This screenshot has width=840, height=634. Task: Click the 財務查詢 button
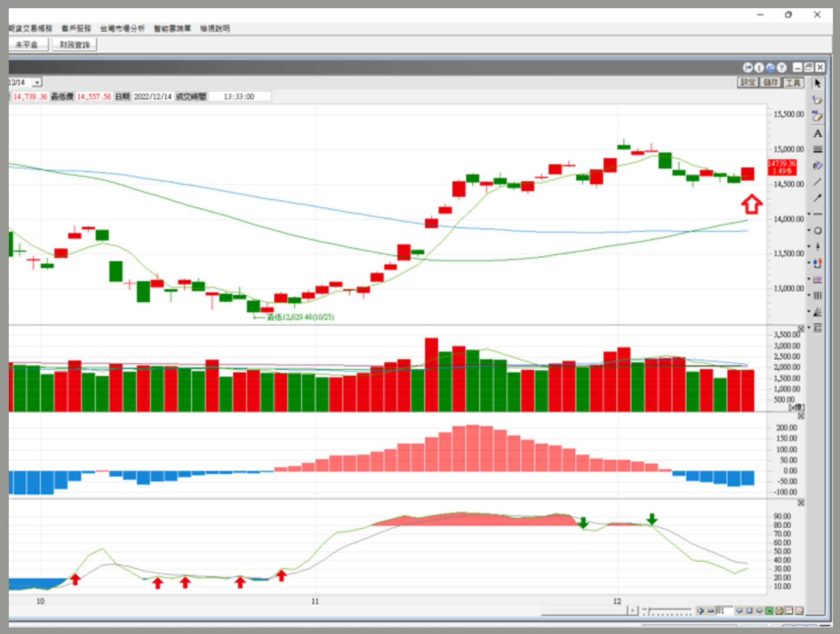coord(74,45)
